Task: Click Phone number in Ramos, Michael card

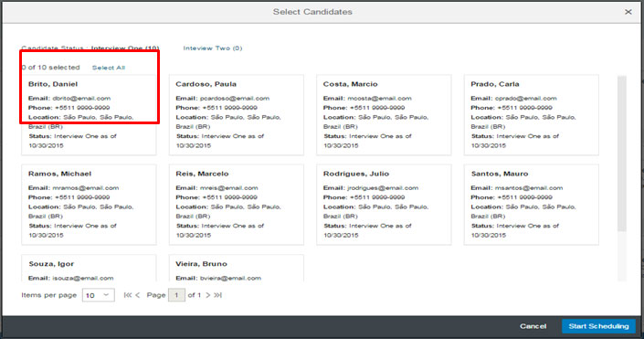Action: point(82,197)
